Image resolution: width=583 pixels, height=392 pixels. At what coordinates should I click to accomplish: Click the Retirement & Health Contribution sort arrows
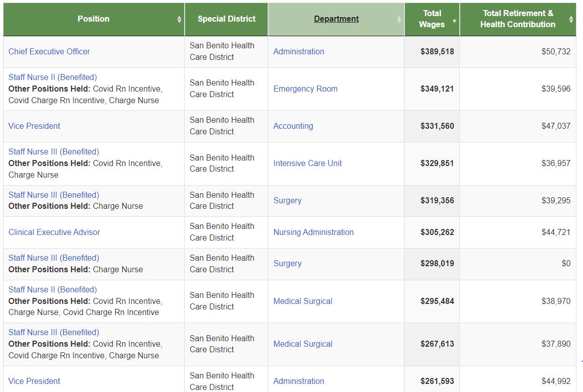[x=571, y=19]
